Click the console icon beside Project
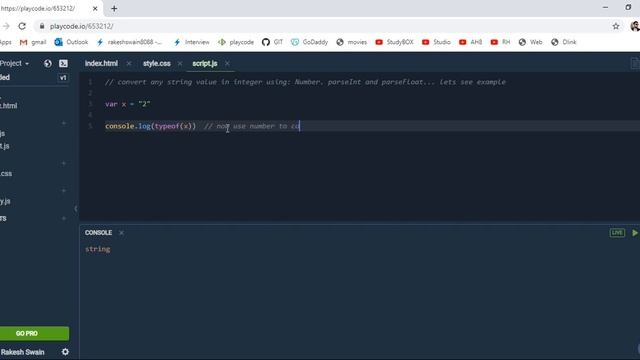Viewport: 640px width, 360px height. point(63,63)
